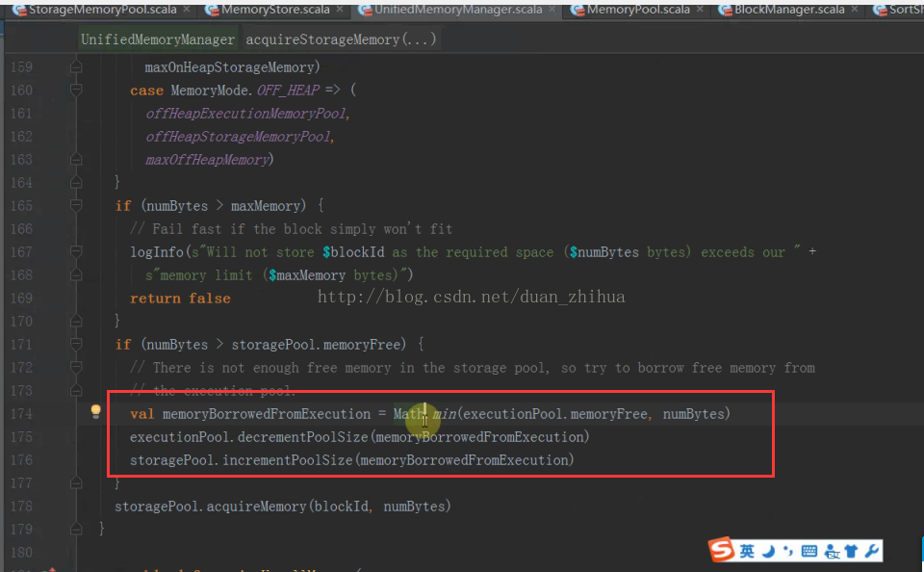The image size is (924, 572).
Task: Collapse the fold marker at line 171
Action: tap(76, 344)
